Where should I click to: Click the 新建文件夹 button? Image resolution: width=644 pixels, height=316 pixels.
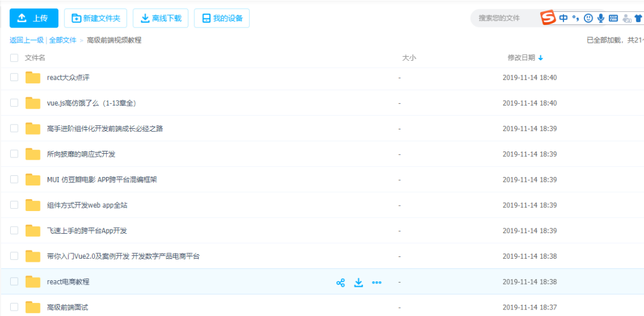pos(95,18)
